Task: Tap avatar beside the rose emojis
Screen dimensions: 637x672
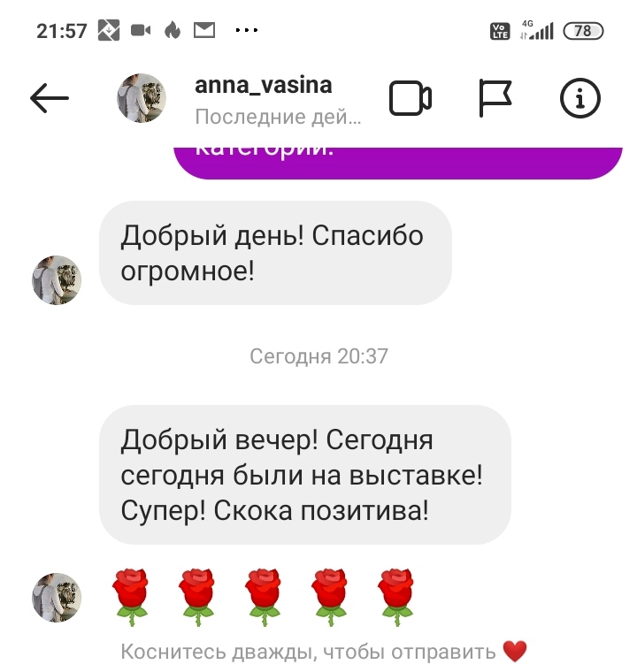Action: 57,598
